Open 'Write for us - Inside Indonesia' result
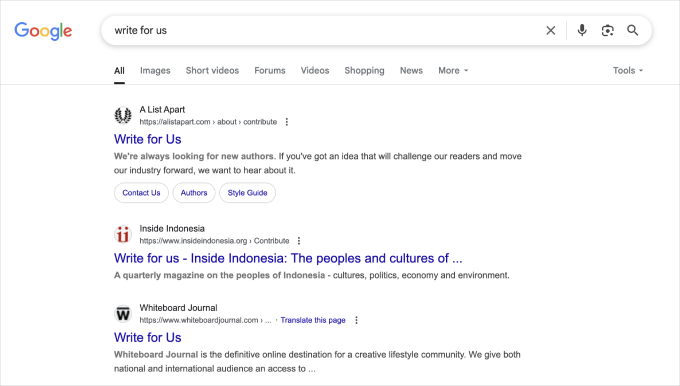This screenshot has width=680, height=386. click(288, 258)
